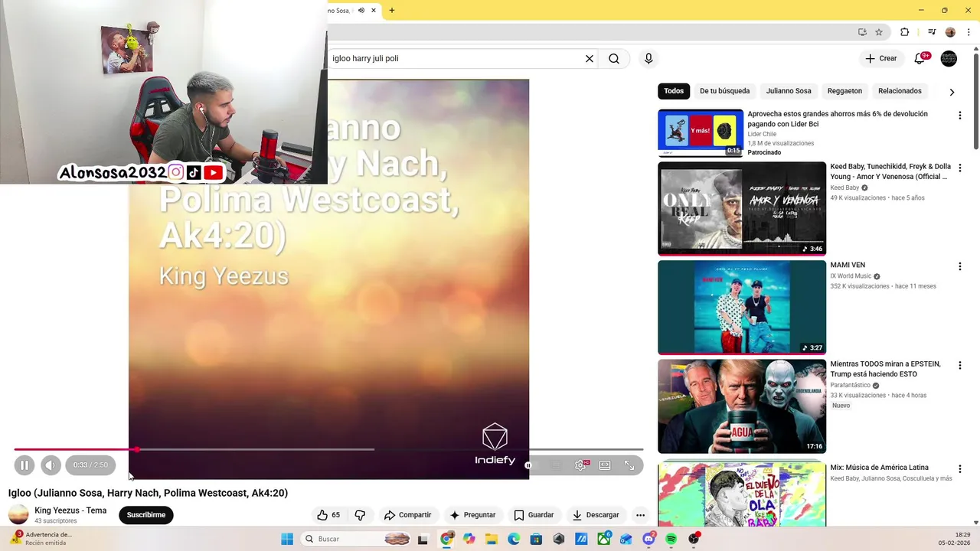Select the Reggaeton chip
Image resolution: width=980 pixels, height=551 pixels.
pos(844,91)
